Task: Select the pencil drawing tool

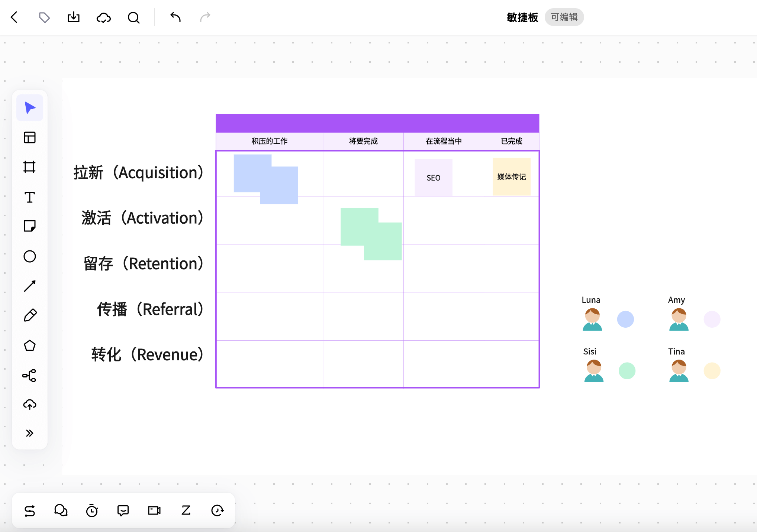Action: (30, 315)
